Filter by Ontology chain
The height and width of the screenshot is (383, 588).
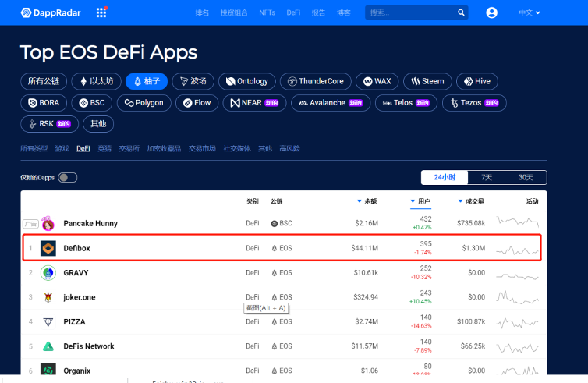247,81
